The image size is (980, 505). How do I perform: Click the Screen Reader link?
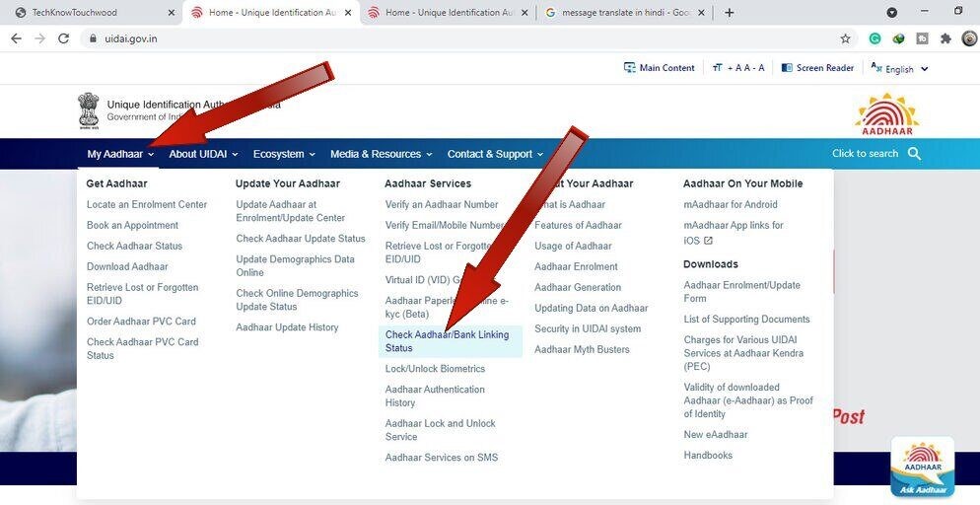(x=817, y=67)
